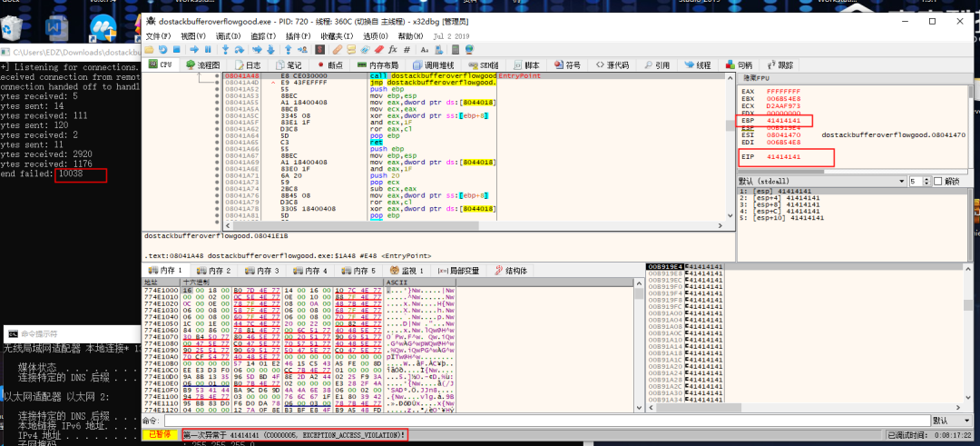Switch to the 句柄 tab

coord(738,65)
